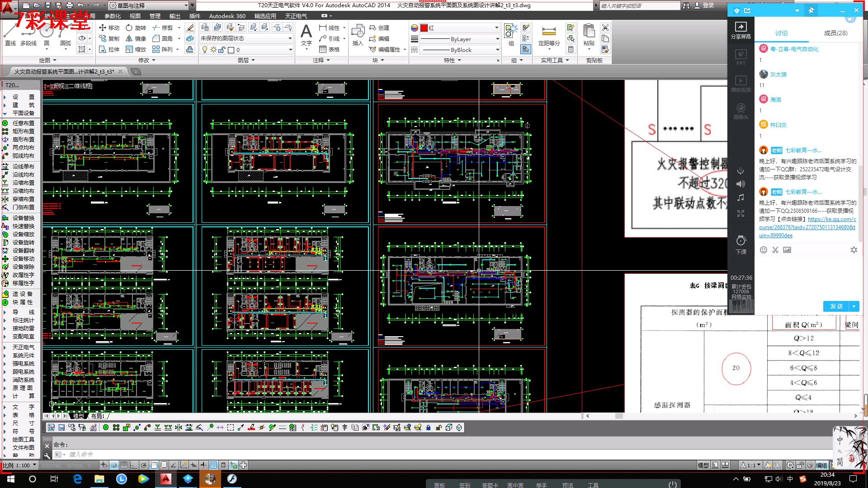Toggle ortho mode in status bar
The width and height of the screenshot is (868, 488).
pyautogui.click(x=134, y=465)
